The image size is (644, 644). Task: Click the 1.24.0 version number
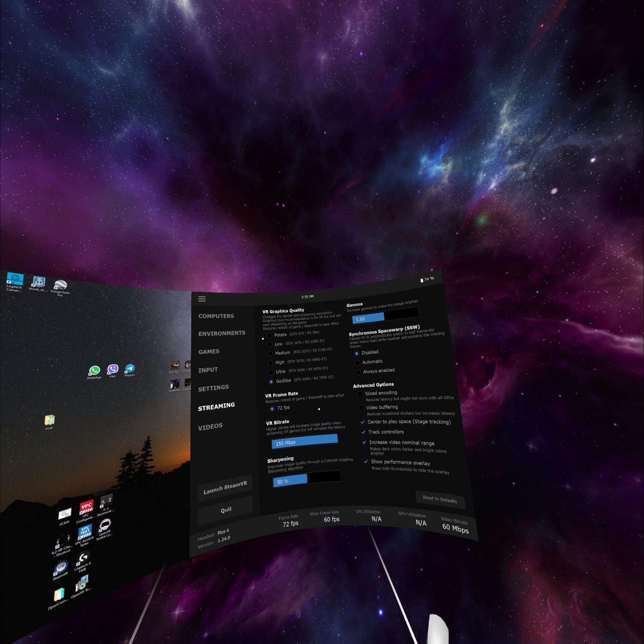[224, 539]
